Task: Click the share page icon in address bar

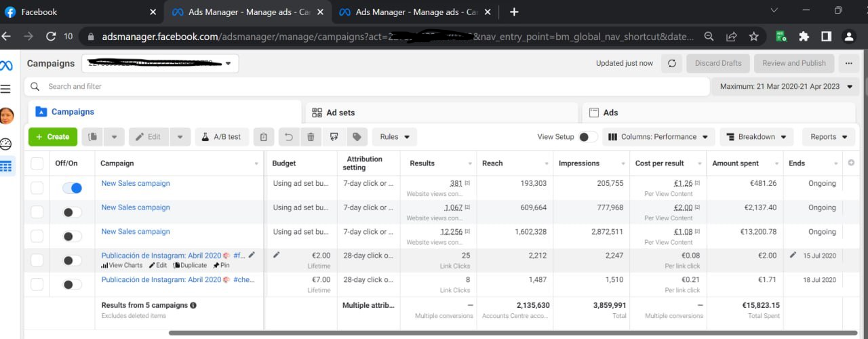Action: (x=732, y=37)
